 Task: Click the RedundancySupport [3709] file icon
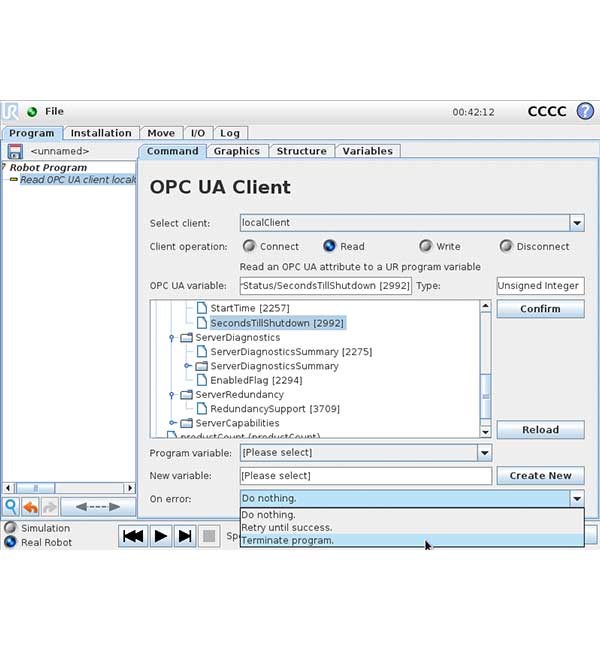202,408
